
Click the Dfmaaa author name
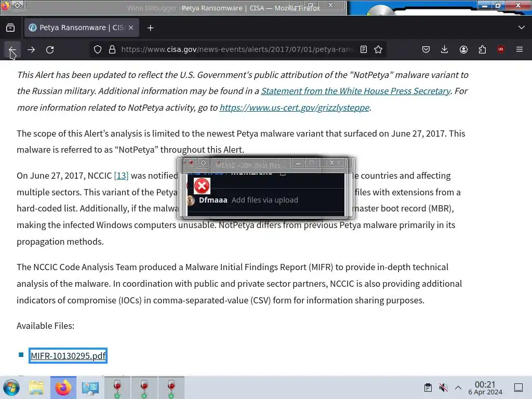point(213,200)
